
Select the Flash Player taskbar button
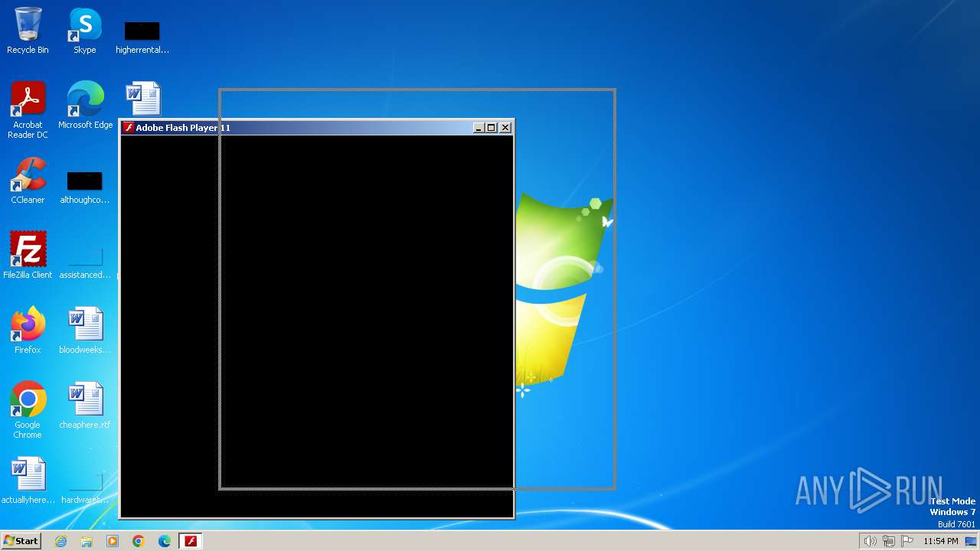point(191,541)
